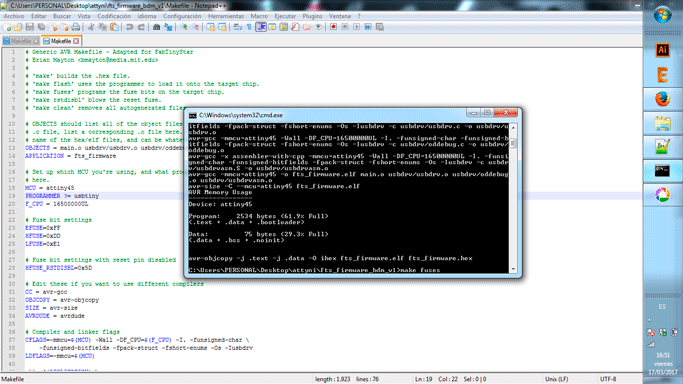Open the Ventana menu
Screen dimensions: 683x384
[340, 16]
